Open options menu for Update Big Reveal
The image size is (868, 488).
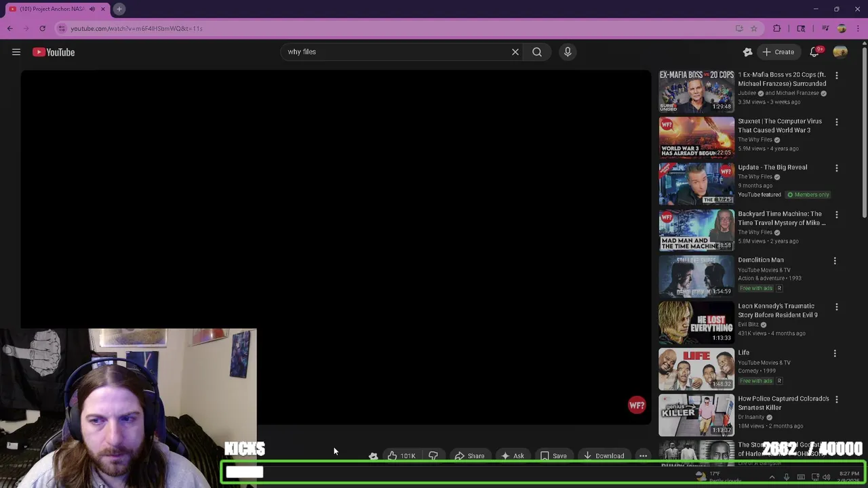(837, 168)
